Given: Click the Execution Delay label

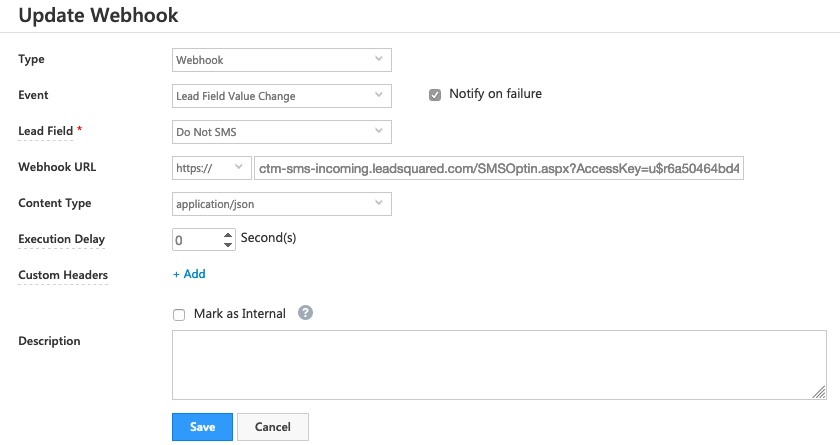Looking at the screenshot, I should pos(62,240).
